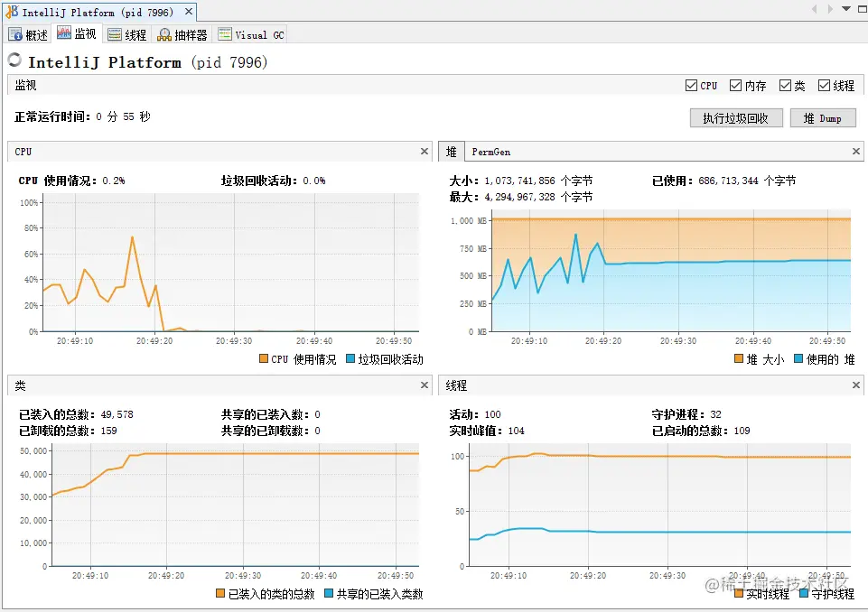Click the CPU 使用情况 value 0.2%
The image size is (868, 612).
[114, 181]
